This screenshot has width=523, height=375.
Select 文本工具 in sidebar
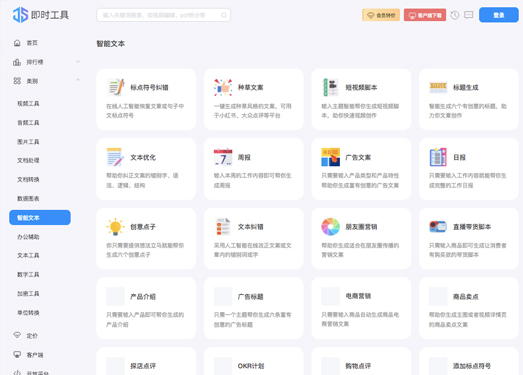(28, 256)
